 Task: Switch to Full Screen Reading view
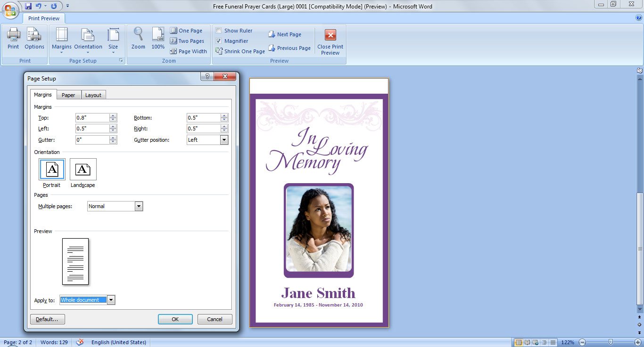click(528, 342)
